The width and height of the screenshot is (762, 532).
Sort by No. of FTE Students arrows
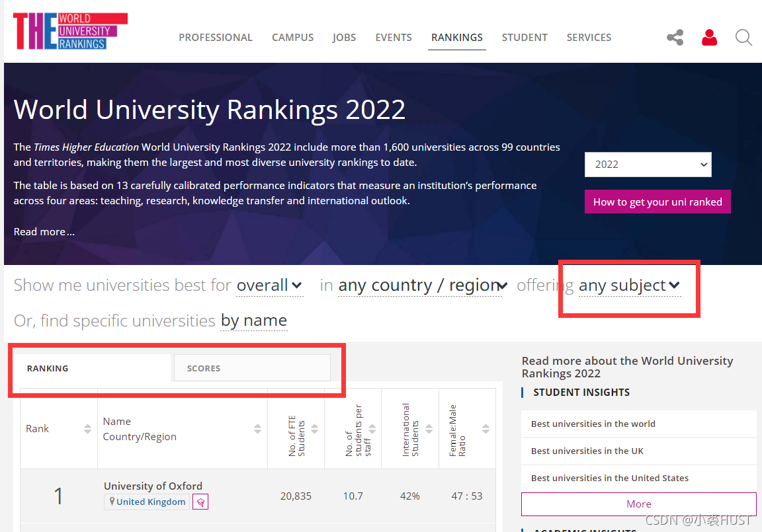click(314, 429)
